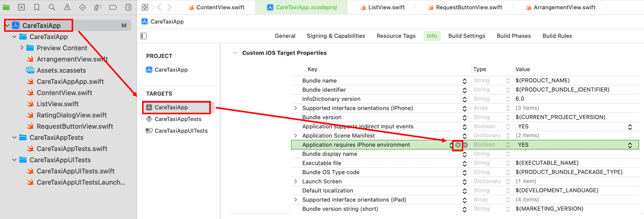Collapse the CareTaxiAppUITests group

pos(15,160)
